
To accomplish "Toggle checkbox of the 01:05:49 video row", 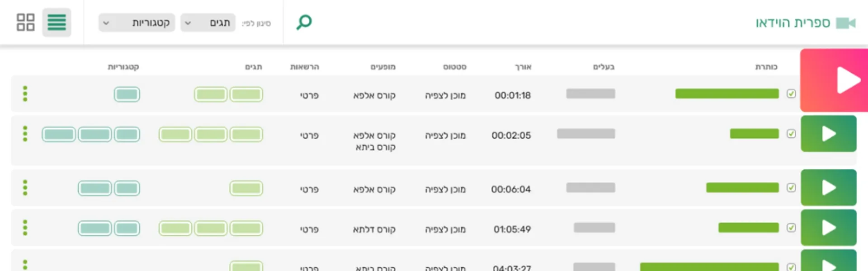I will click(791, 228).
